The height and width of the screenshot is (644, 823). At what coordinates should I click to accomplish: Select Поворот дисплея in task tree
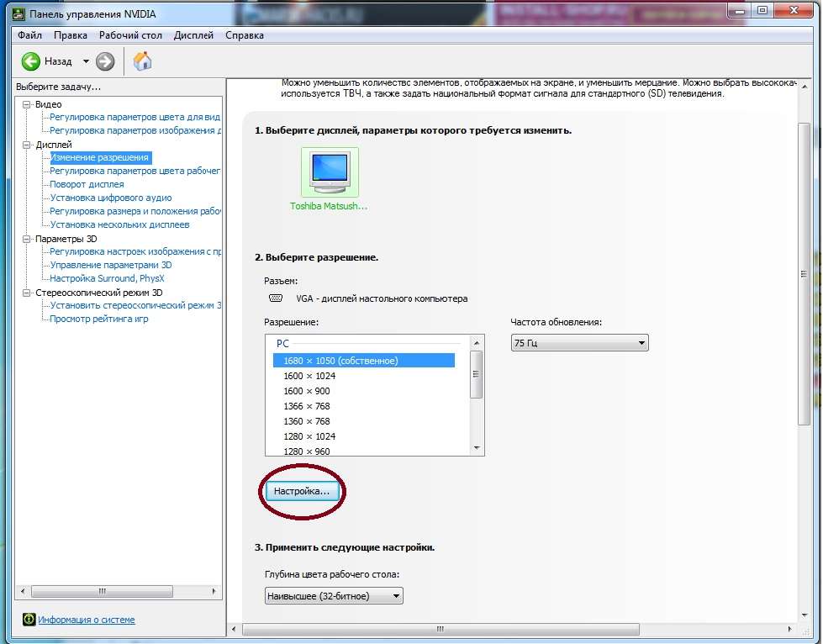pyautogui.click(x=87, y=184)
